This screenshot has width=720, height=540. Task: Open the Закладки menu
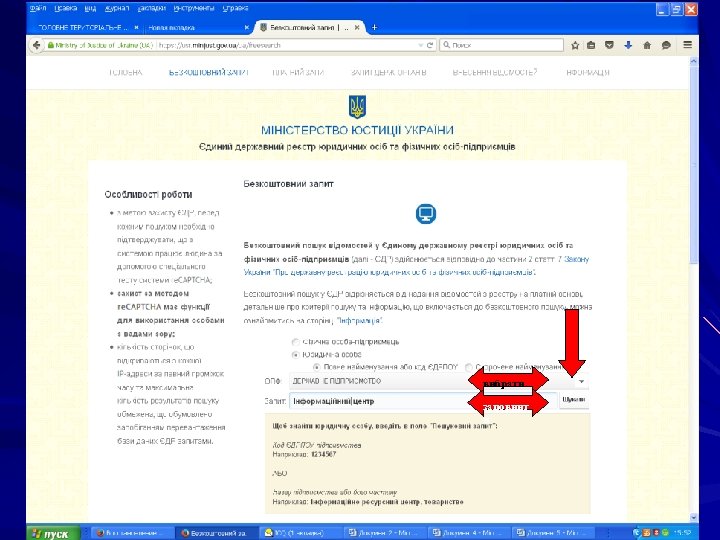152,8
